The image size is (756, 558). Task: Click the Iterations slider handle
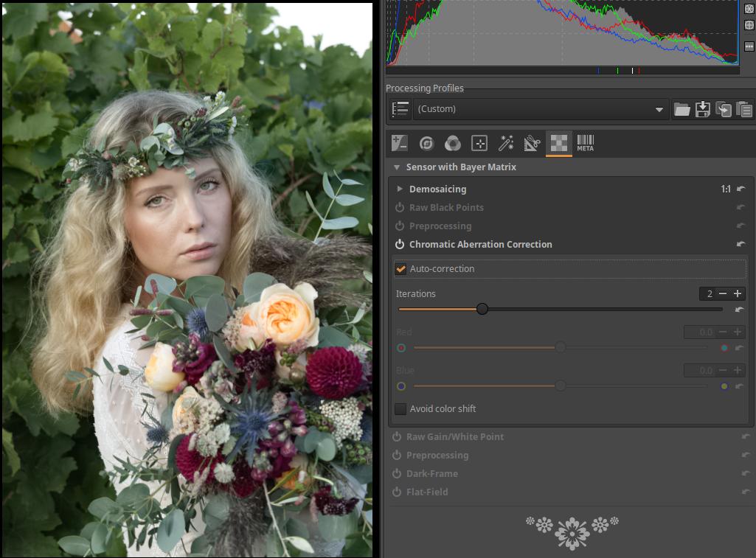pos(482,310)
